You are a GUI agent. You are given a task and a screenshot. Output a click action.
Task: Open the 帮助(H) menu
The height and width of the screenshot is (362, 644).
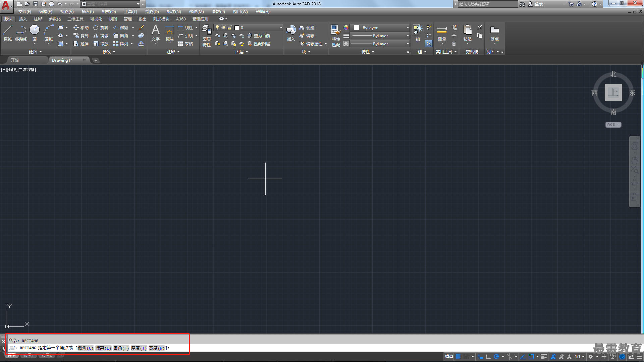263,12
